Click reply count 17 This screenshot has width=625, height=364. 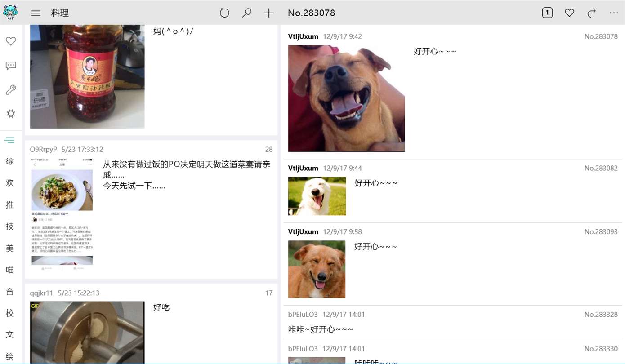tap(269, 293)
